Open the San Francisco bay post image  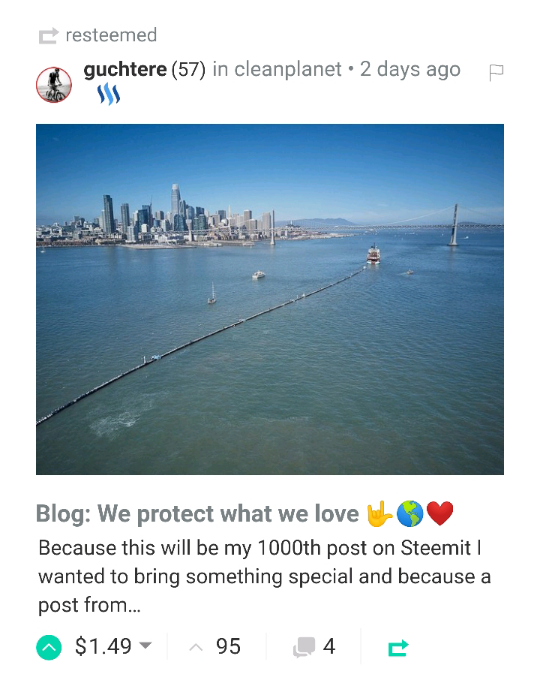(270, 299)
